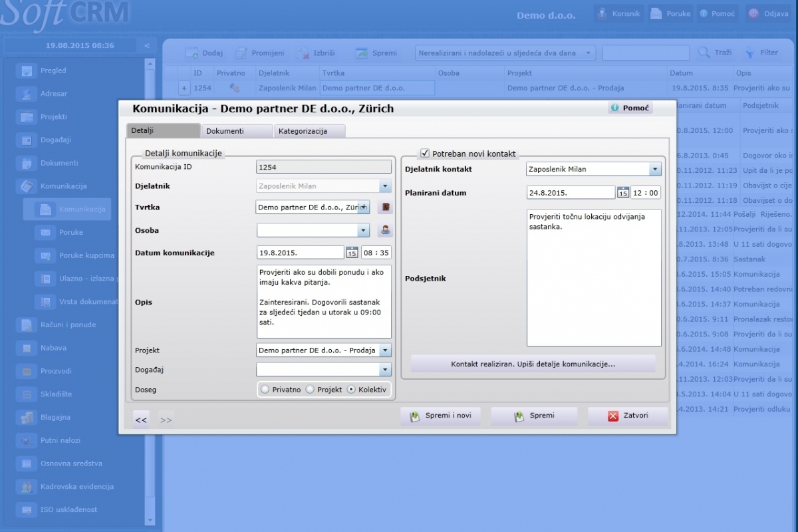Click the Promijeni toolbar icon
The width and height of the screenshot is (798, 532).
[x=241, y=53]
